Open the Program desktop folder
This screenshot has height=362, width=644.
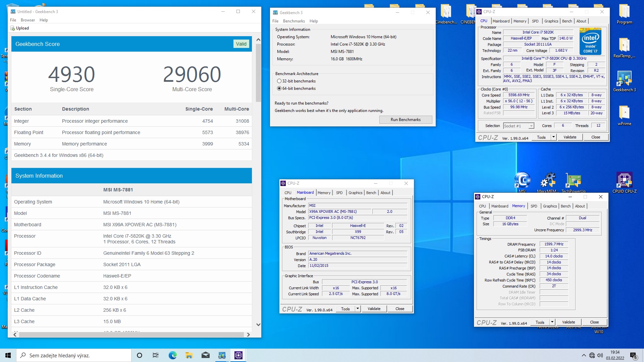coord(624,14)
